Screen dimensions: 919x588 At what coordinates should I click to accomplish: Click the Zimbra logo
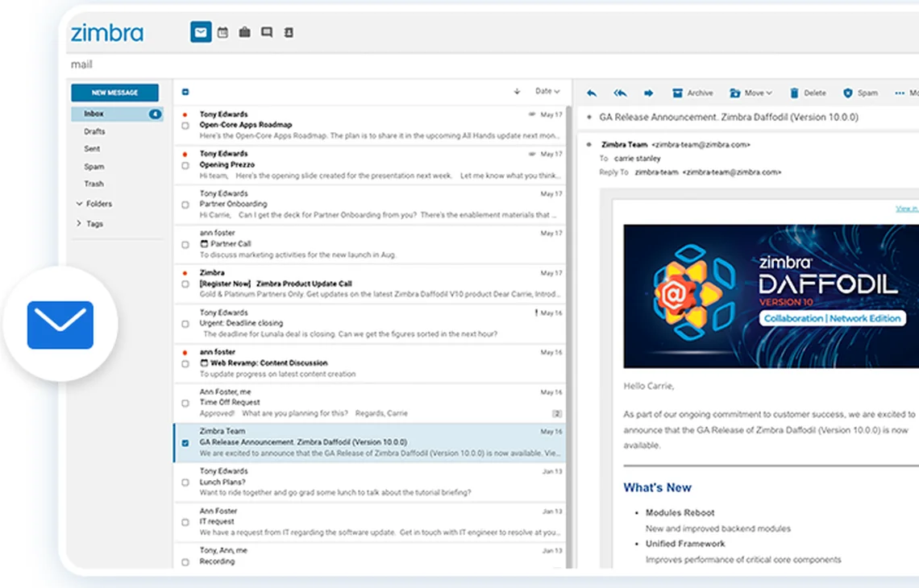coord(106,33)
